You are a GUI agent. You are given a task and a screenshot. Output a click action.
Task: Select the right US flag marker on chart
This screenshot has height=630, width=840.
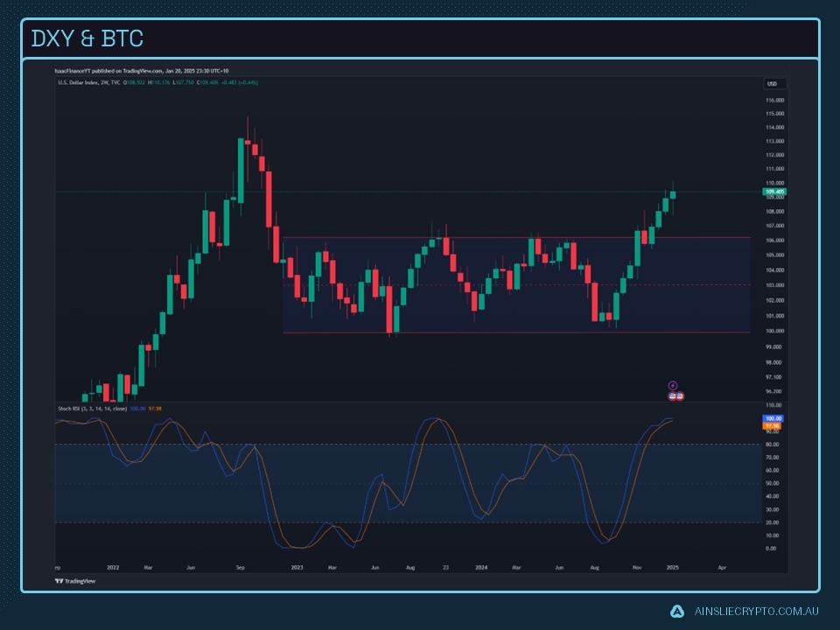click(681, 395)
